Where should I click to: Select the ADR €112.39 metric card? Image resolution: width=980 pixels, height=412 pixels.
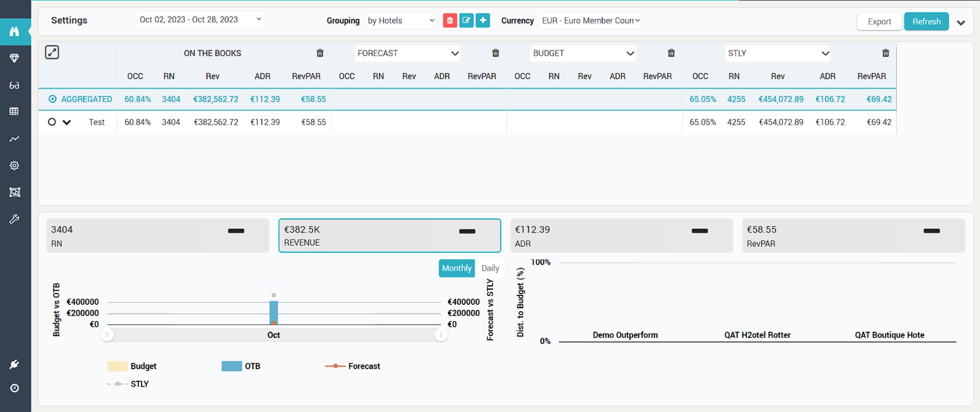coord(622,236)
